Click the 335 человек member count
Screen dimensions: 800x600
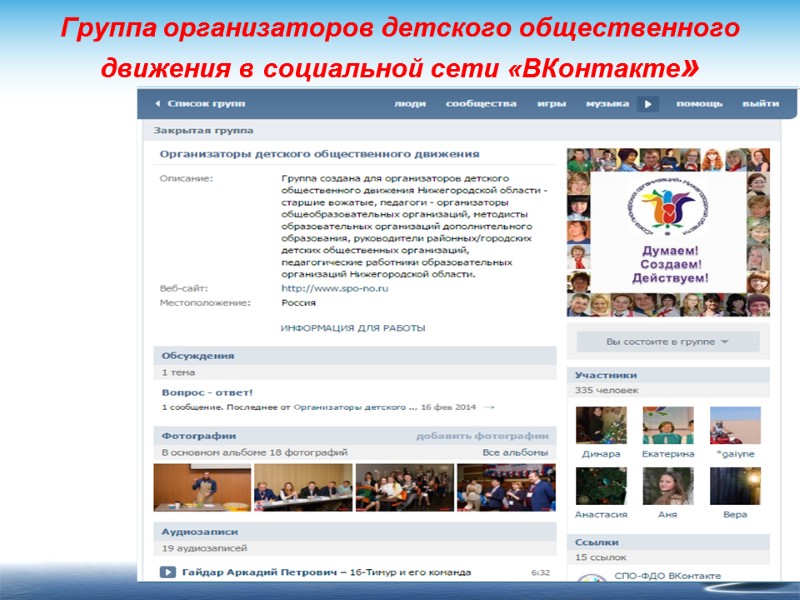coord(607,390)
